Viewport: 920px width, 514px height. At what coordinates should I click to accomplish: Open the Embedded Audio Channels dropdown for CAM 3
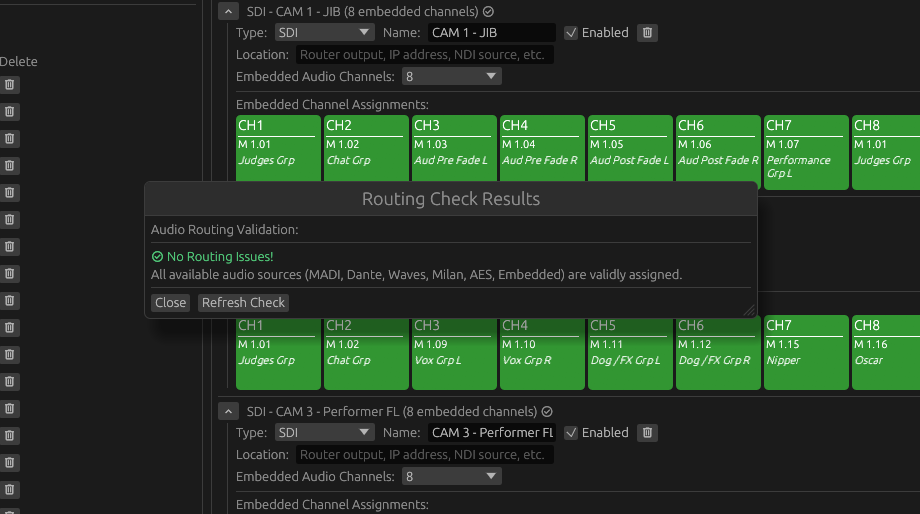tap(451, 477)
